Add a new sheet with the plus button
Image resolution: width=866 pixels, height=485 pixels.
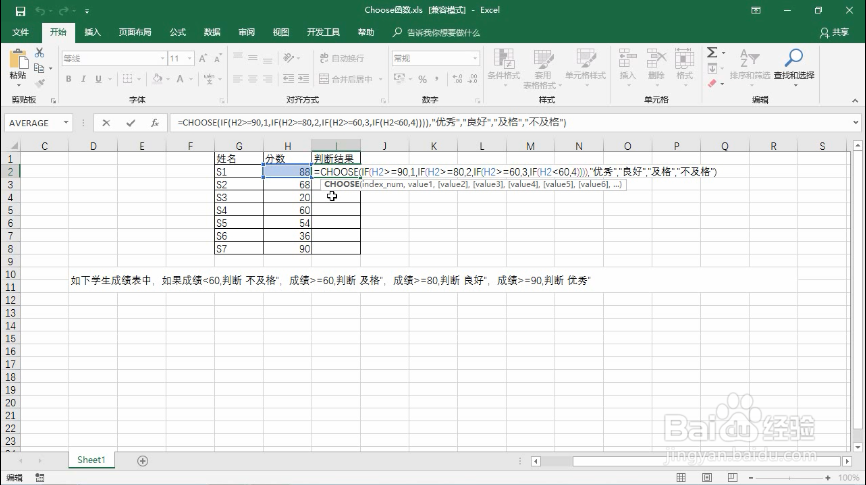[142, 461]
